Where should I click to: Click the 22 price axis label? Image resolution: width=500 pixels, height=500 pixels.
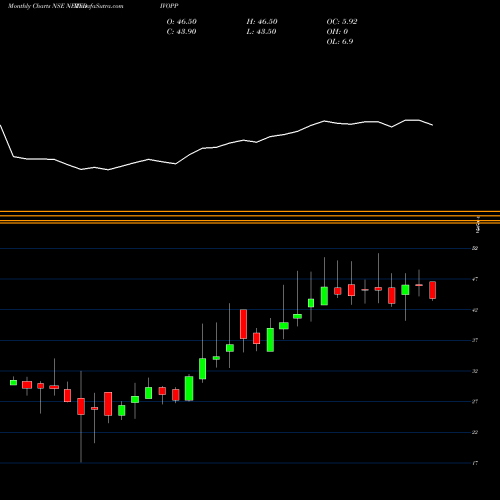pyautogui.click(x=475, y=432)
